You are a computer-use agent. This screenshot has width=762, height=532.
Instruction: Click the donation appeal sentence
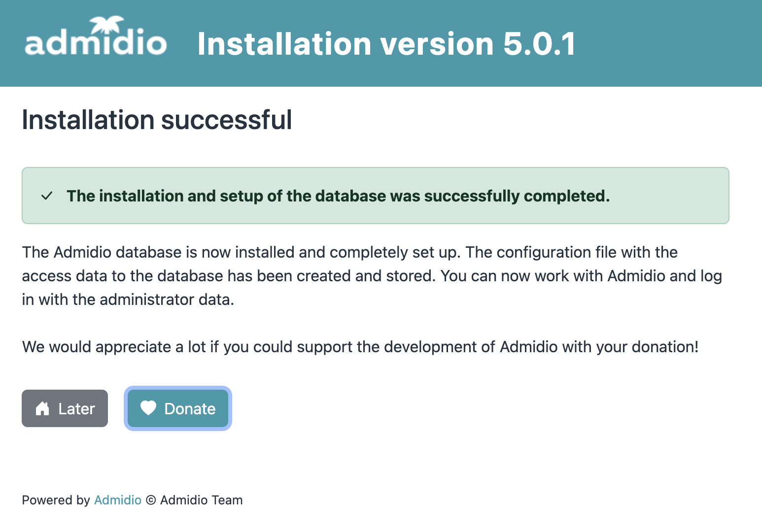360,347
